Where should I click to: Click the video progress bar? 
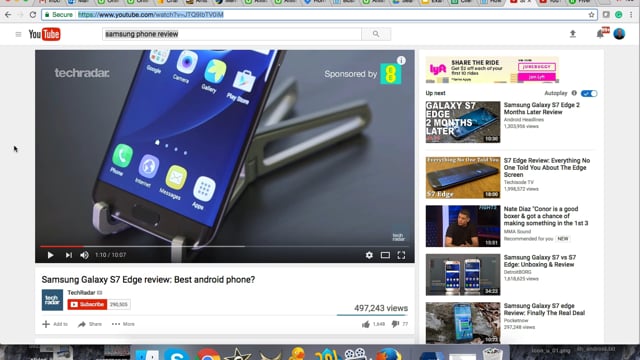point(224,247)
